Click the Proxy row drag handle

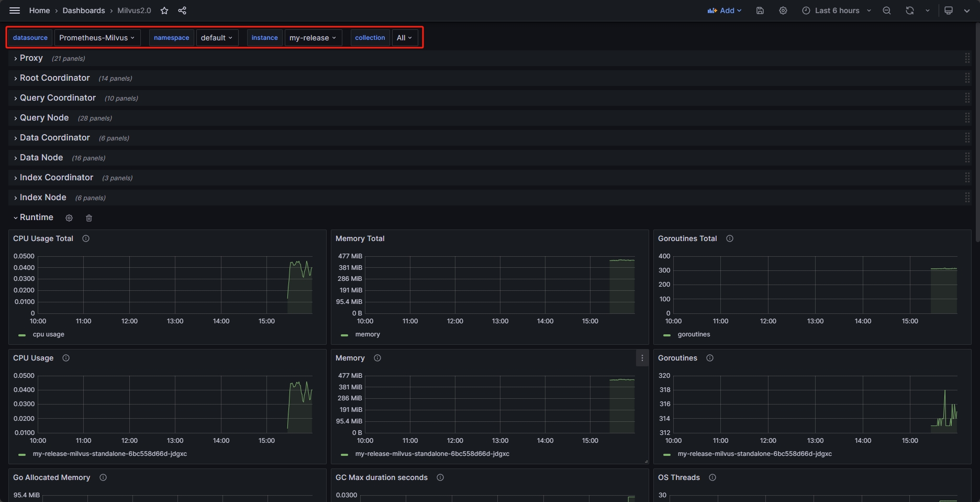coord(967,58)
